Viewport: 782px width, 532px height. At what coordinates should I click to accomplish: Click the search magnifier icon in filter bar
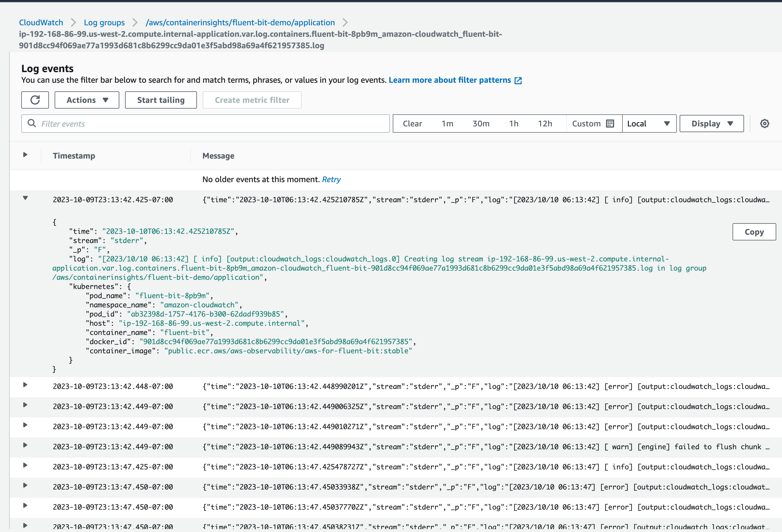(x=32, y=124)
